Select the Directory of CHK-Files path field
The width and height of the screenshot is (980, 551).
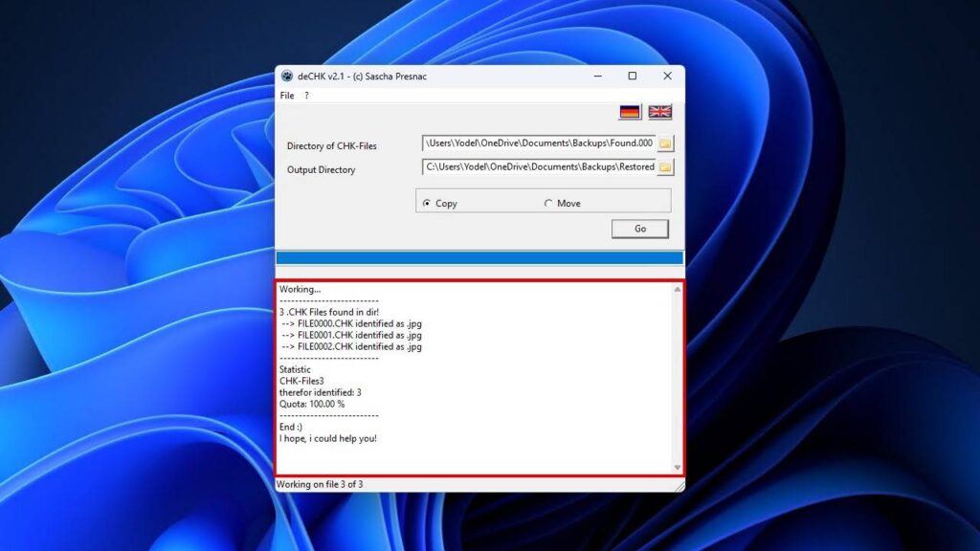coord(536,143)
